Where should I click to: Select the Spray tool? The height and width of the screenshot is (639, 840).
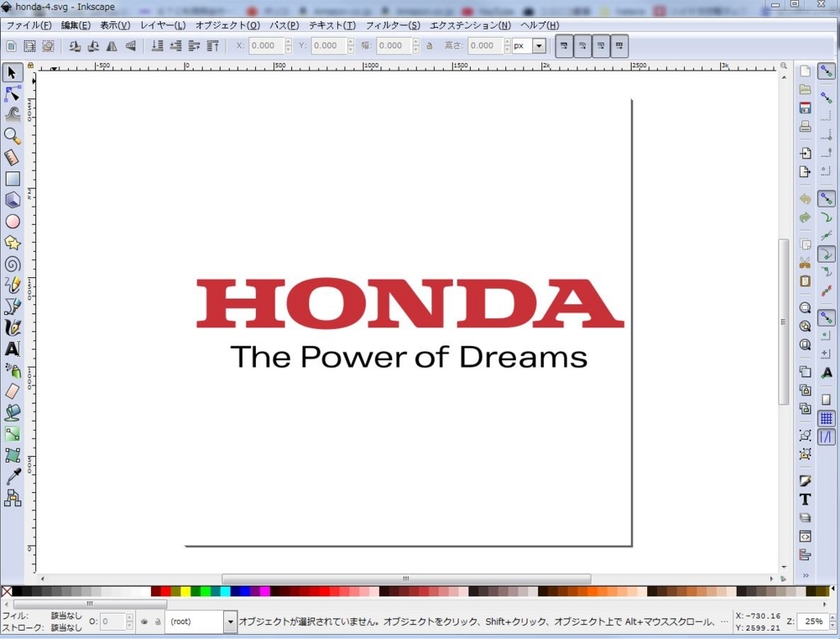tap(12, 370)
